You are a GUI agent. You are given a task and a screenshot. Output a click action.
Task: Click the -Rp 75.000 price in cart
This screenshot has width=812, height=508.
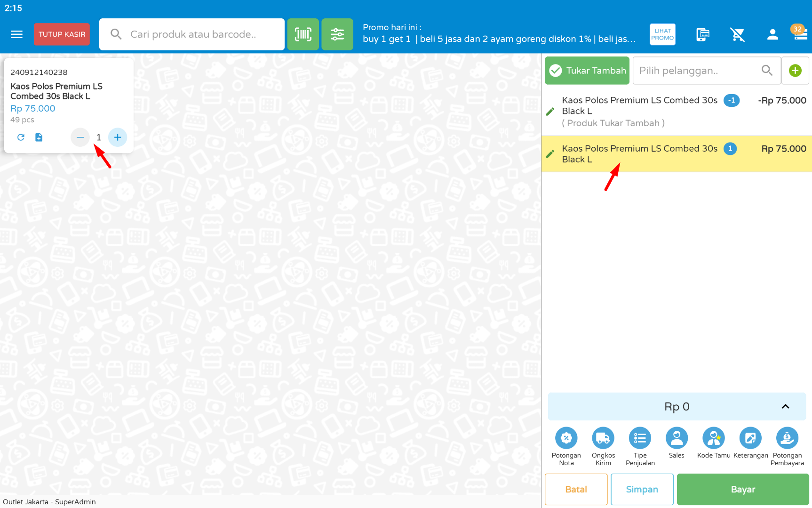[x=782, y=100]
